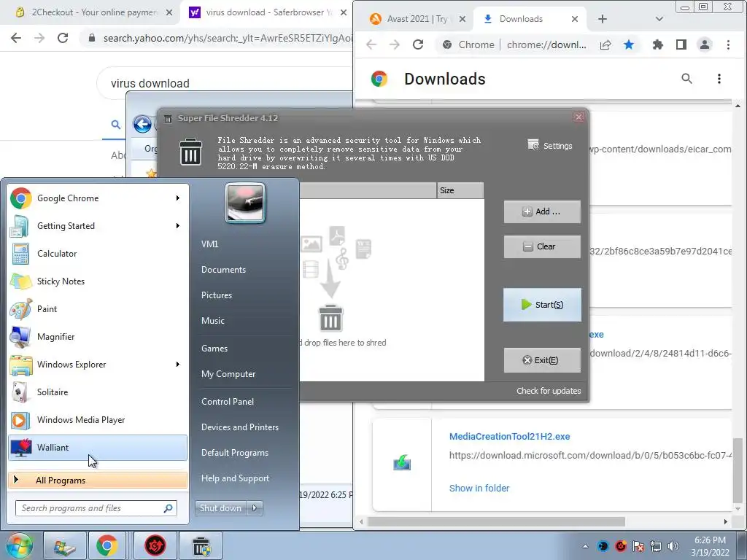Open VM1 user folder in Start menu
Screen dimensions: 747x560
click(209, 244)
